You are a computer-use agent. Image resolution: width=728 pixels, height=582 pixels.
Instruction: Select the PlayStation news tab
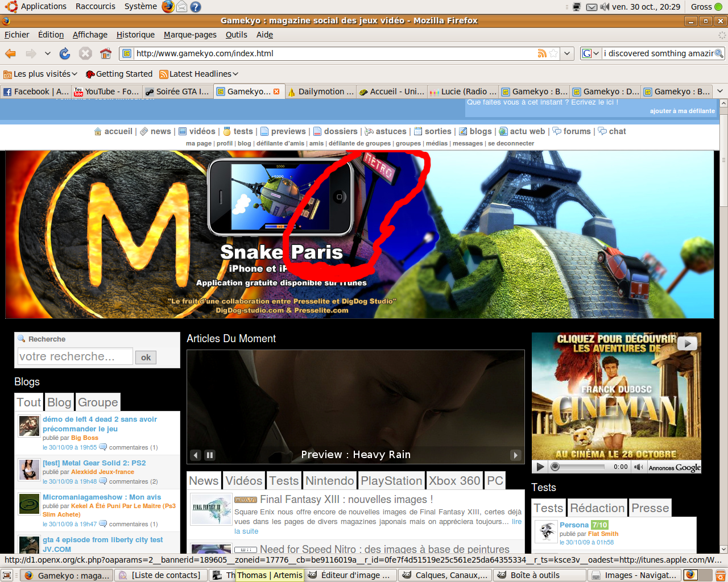point(391,481)
